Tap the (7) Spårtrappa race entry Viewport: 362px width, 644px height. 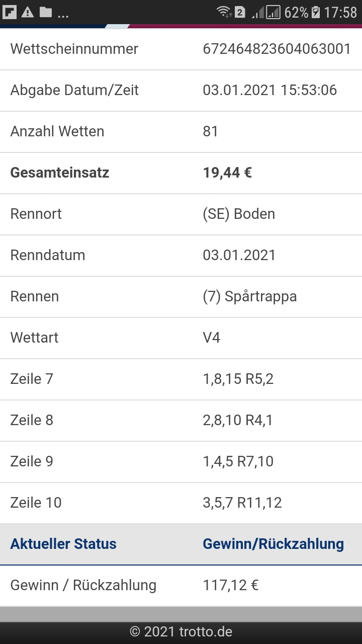(250, 296)
